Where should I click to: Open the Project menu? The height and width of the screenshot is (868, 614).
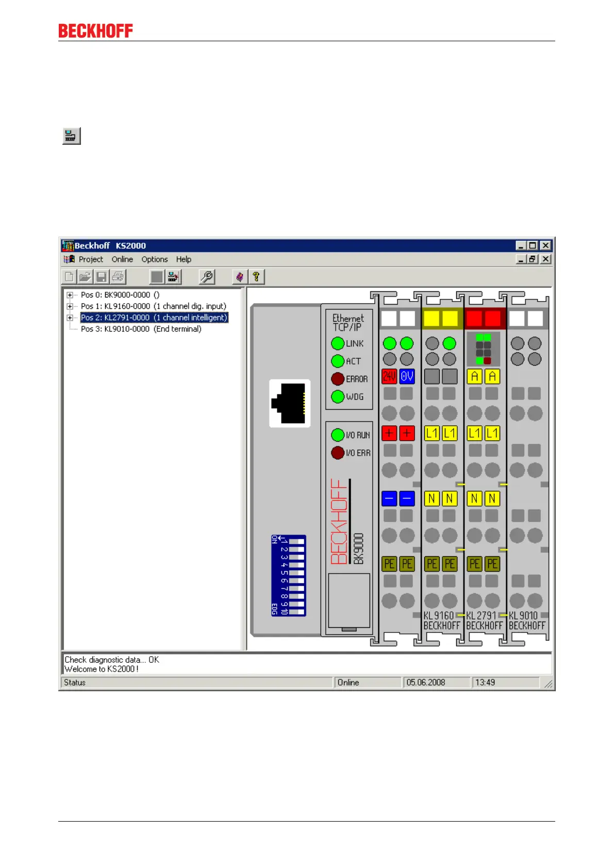(91, 259)
